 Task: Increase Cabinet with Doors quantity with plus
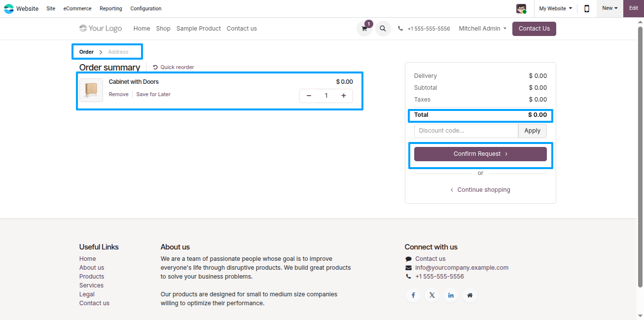[344, 96]
